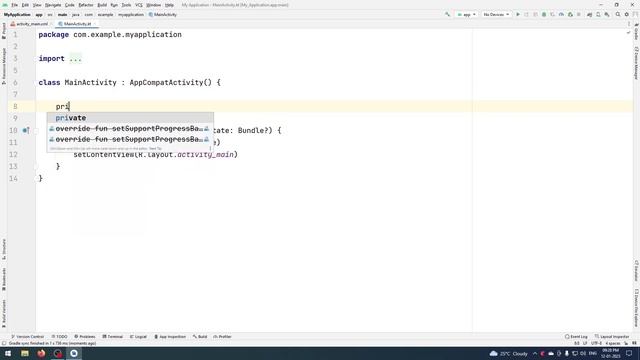This screenshot has width=640, height=360.
Task: Open the Profiler tool window
Action: [x=222, y=337]
